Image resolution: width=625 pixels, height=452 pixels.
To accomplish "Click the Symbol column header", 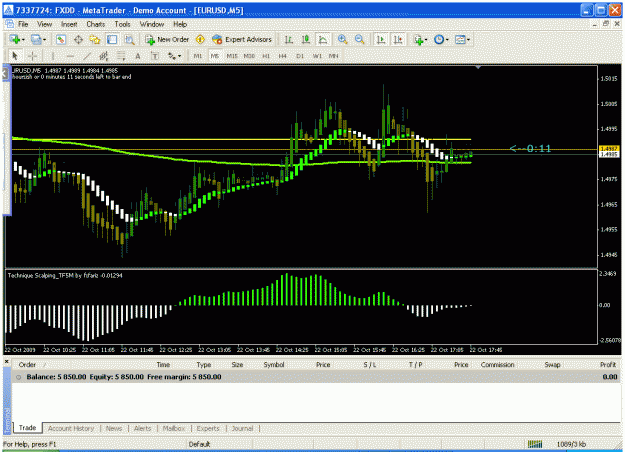I will (x=274, y=365).
